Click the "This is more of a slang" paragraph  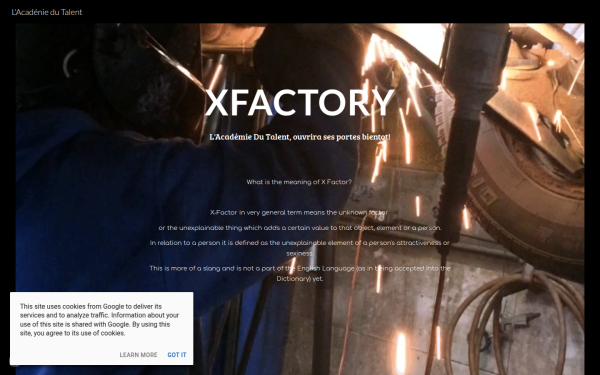coord(300,273)
